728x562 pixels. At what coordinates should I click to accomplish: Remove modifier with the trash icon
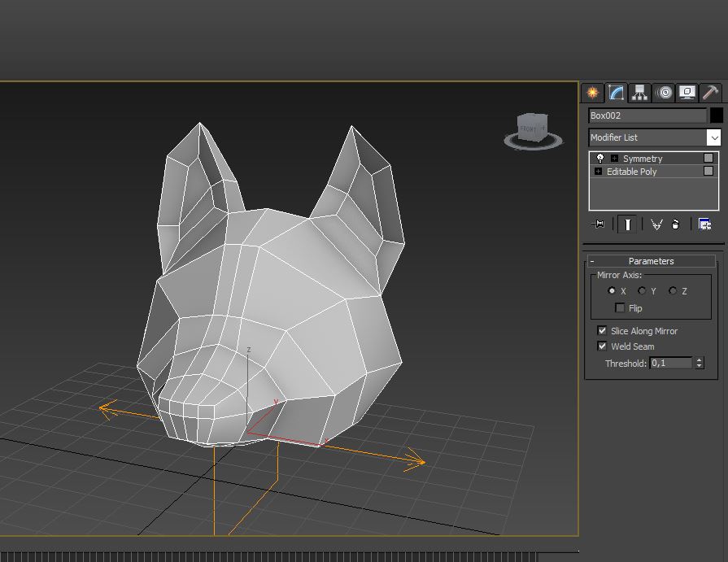(x=675, y=224)
